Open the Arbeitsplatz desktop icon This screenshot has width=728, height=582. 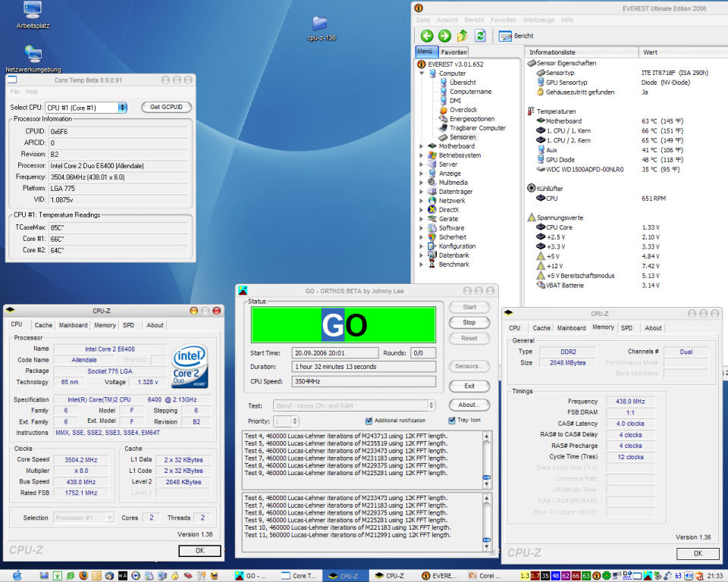coord(33,15)
